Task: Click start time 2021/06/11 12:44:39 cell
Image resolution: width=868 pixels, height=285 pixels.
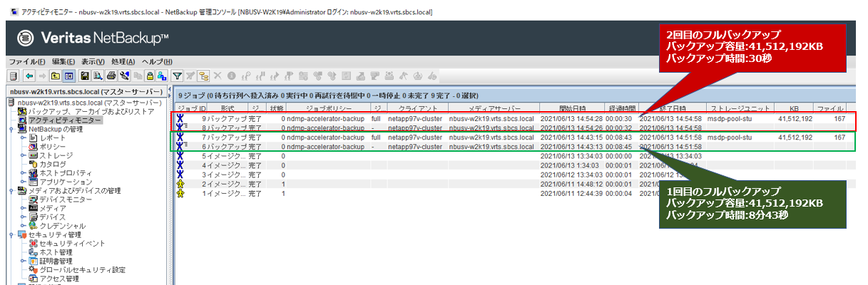Action: point(572,193)
